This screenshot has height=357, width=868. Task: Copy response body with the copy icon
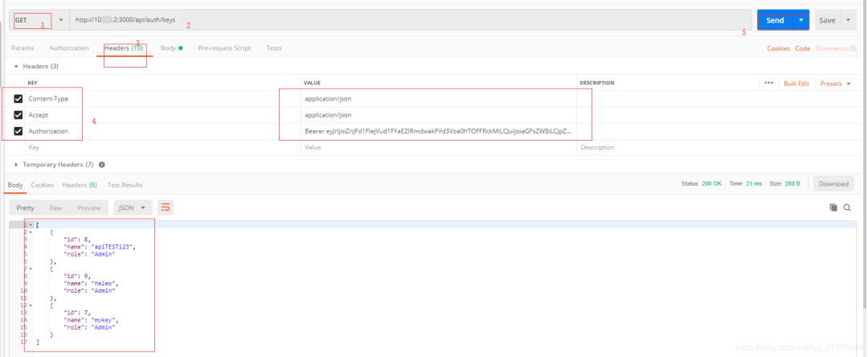[833, 207]
